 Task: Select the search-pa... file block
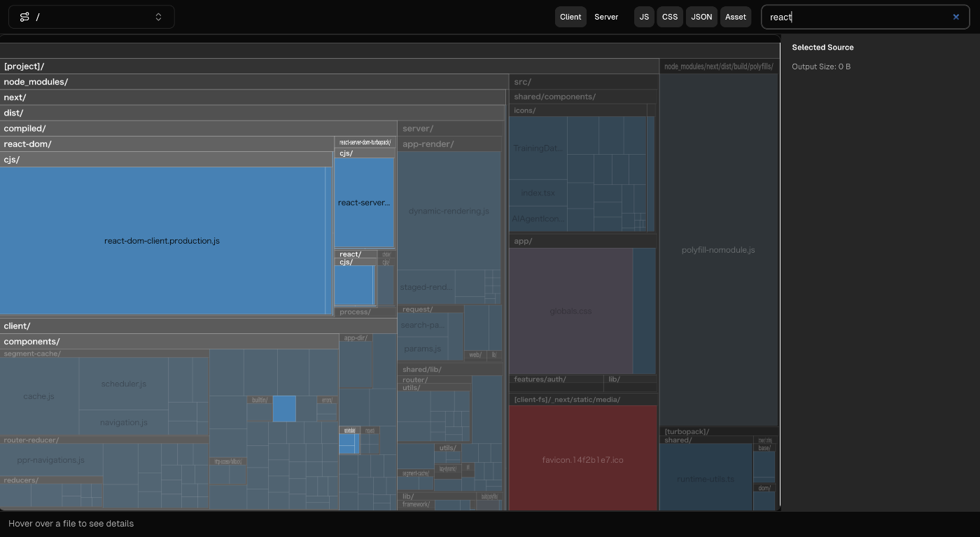pos(423,325)
